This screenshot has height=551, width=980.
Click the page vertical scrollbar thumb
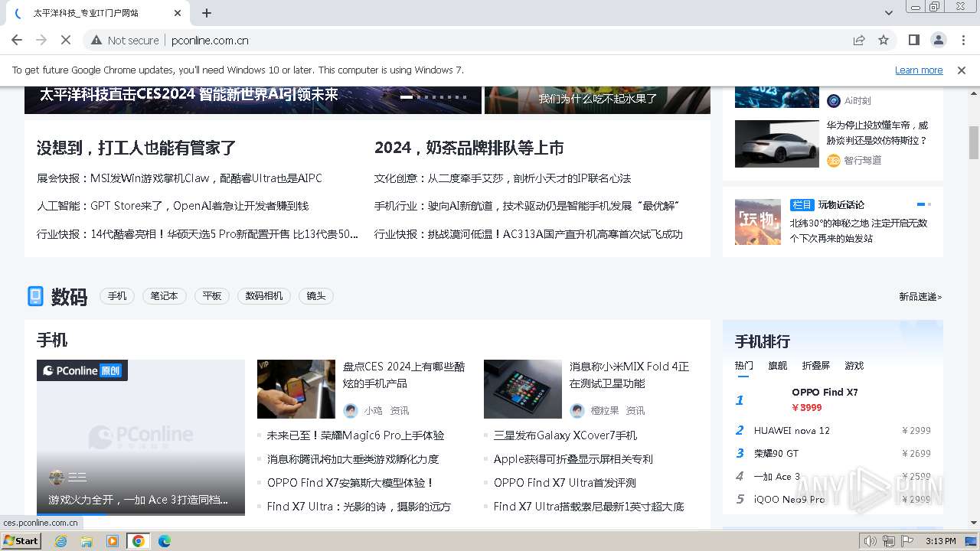tap(973, 142)
